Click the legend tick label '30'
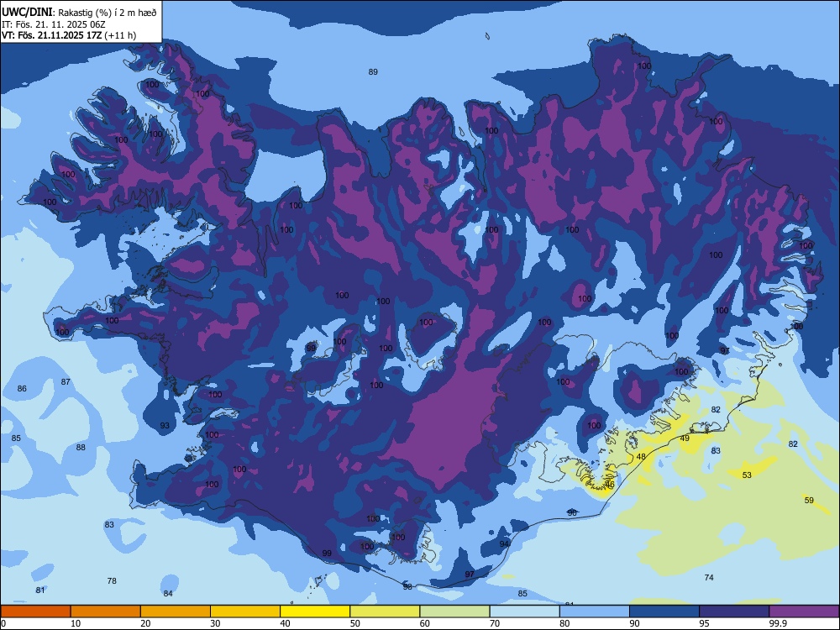840x630 pixels. pos(215,623)
